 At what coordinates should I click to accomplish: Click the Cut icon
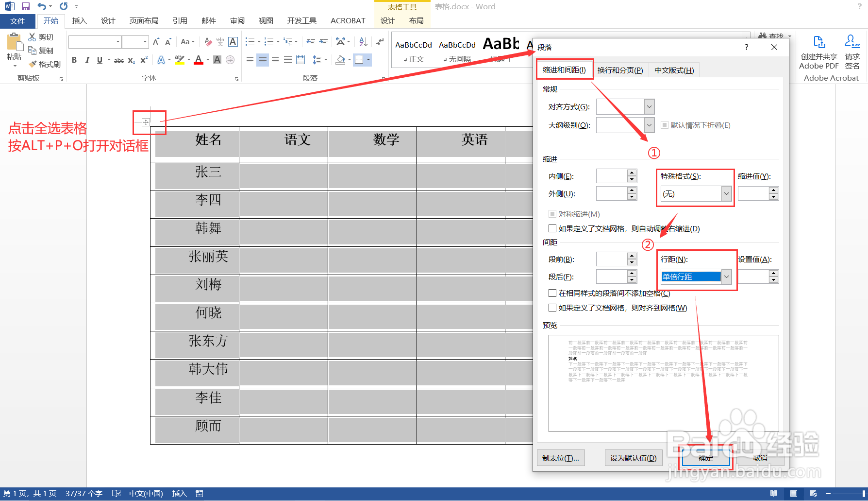pos(32,36)
